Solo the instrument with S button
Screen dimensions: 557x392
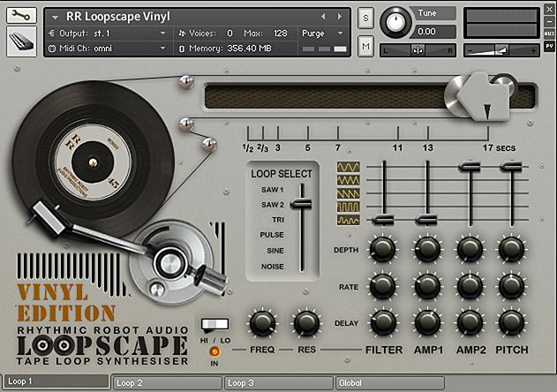pyautogui.click(x=365, y=18)
